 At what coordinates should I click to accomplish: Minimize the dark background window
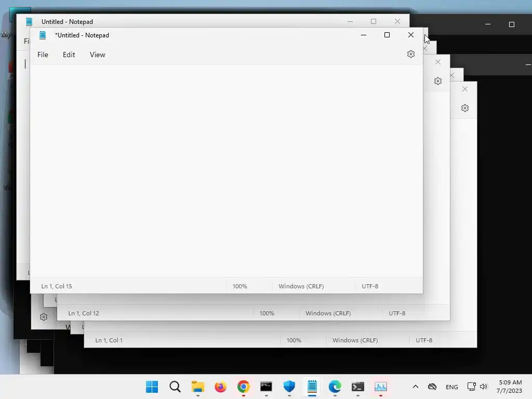(x=488, y=24)
